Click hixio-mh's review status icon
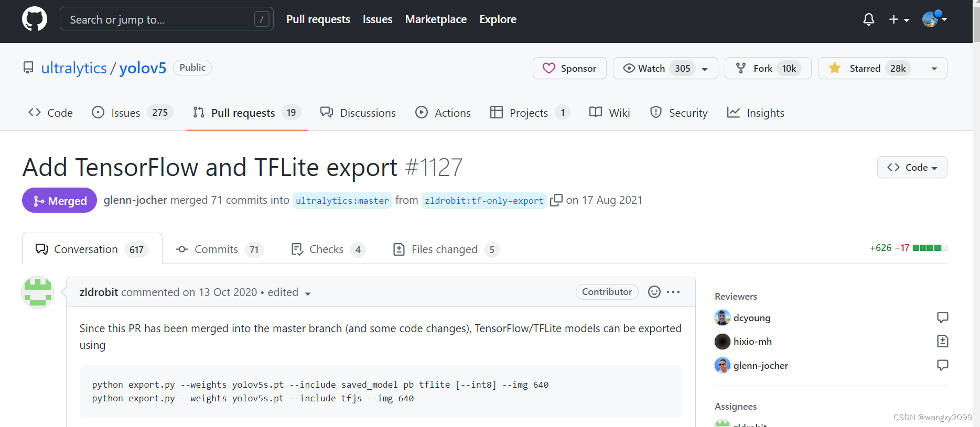The image size is (980, 427). click(x=942, y=341)
